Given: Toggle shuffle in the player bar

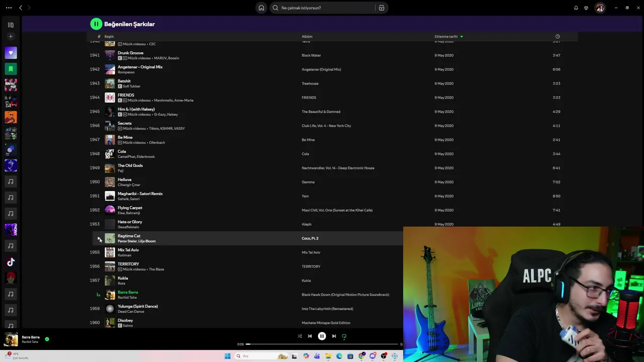Looking at the screenshot, I should tap(299, 336).
